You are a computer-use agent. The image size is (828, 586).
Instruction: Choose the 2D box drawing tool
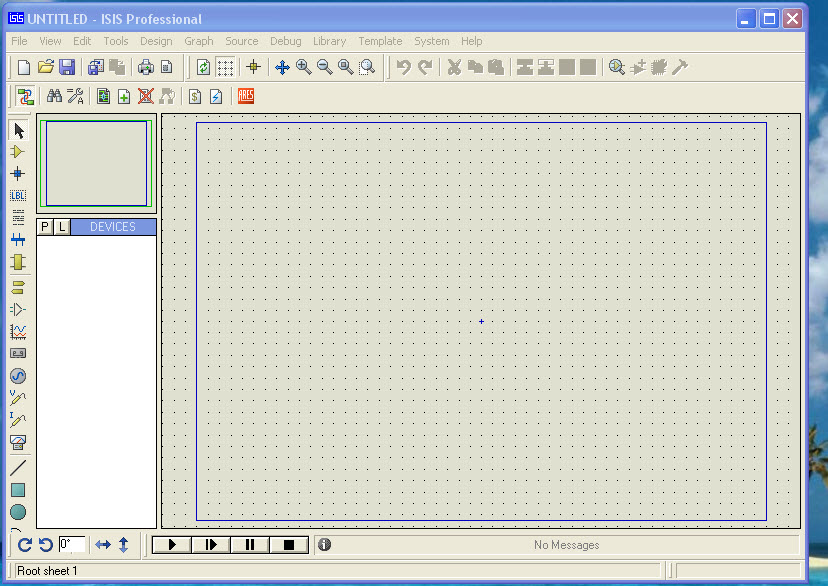pos(18,490)
